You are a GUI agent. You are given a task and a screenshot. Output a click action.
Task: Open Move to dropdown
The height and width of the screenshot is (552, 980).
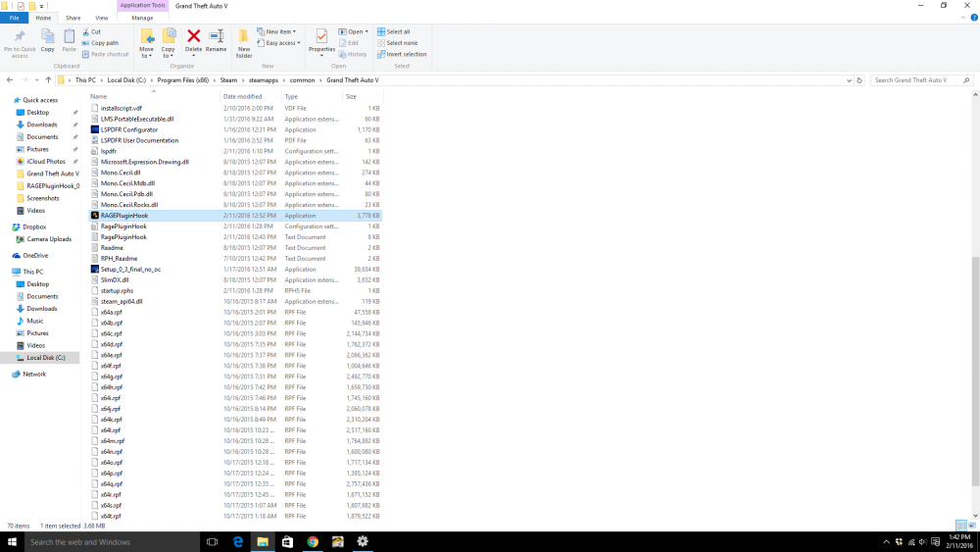tap(146, 43)
